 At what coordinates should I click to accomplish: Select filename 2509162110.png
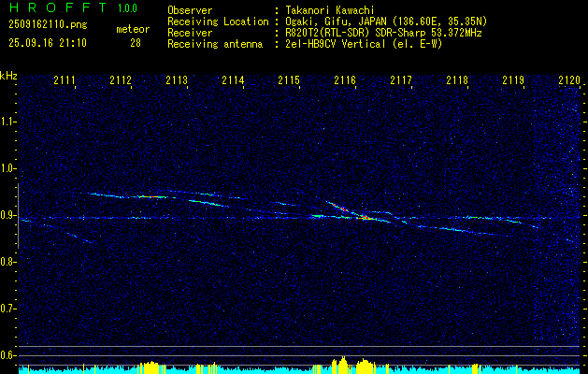pos(48,24)
